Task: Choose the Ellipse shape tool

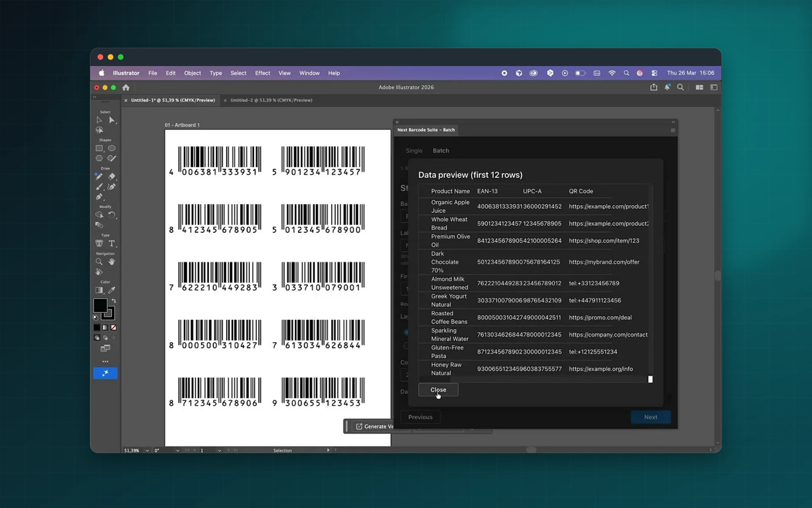Action: pos(112,149)
